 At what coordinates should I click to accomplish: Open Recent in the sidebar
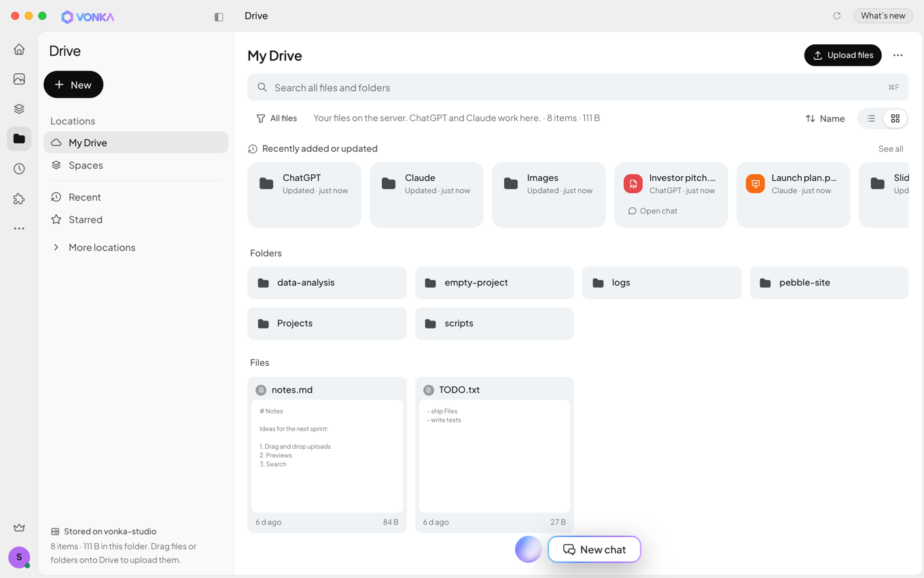[x=136, y=197]
